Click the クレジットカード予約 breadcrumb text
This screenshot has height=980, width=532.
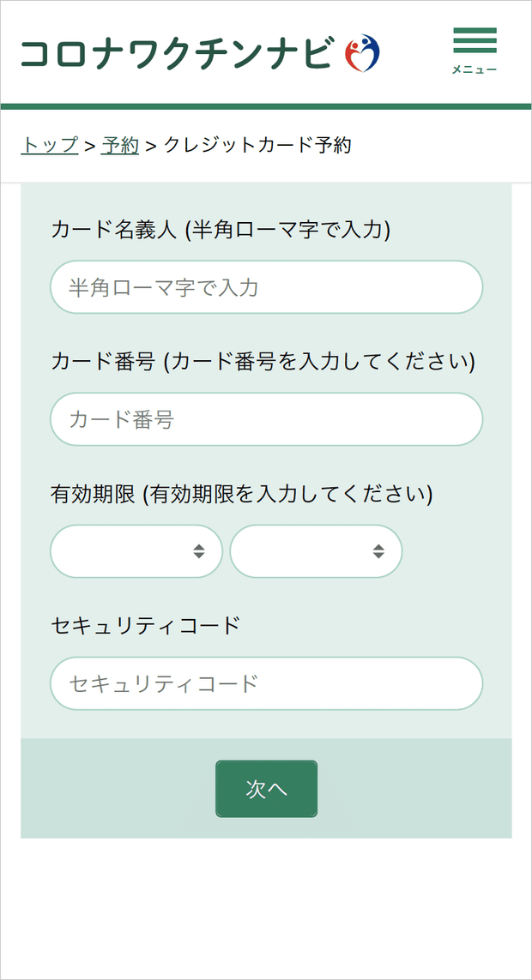point(261,145)
